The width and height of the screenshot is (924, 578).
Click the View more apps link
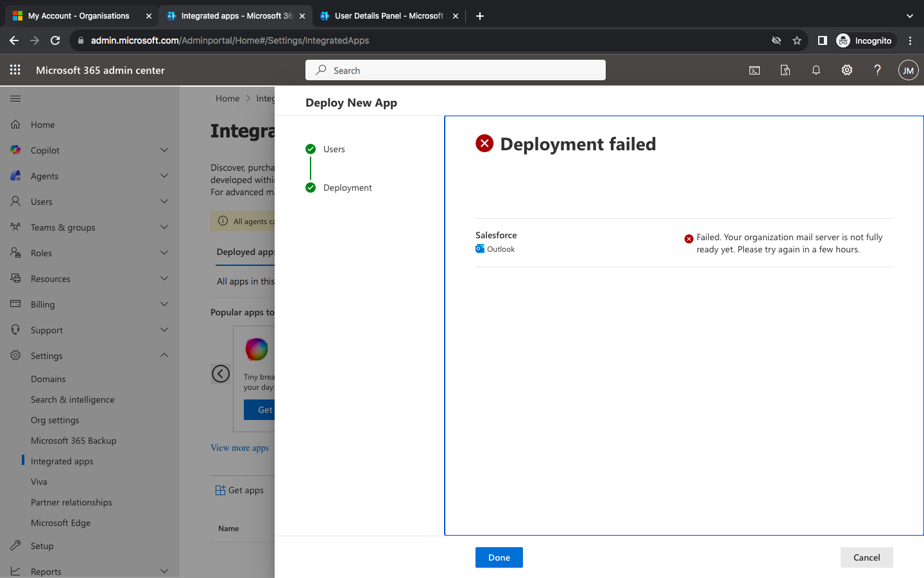239,448
